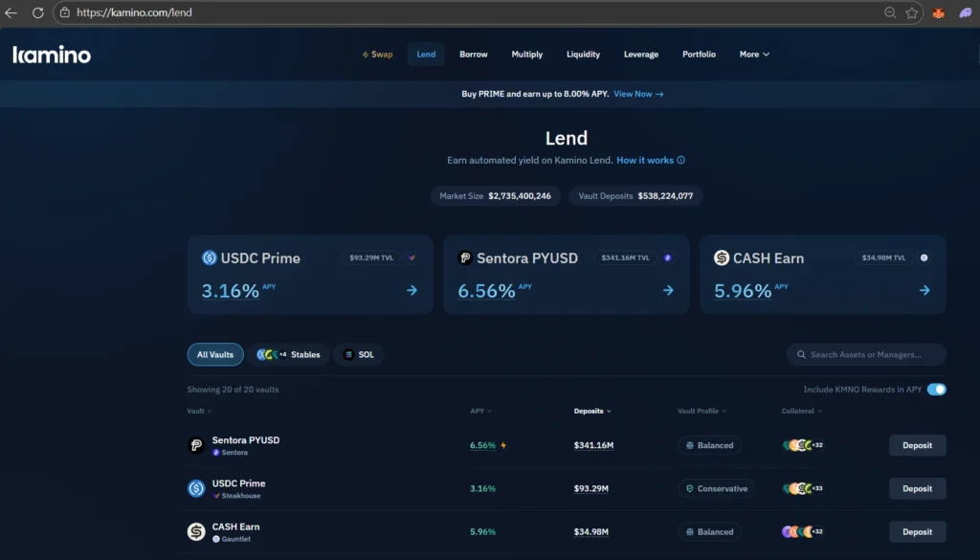
Task: Follow the View Now banner link
Action: click(638, 94)
